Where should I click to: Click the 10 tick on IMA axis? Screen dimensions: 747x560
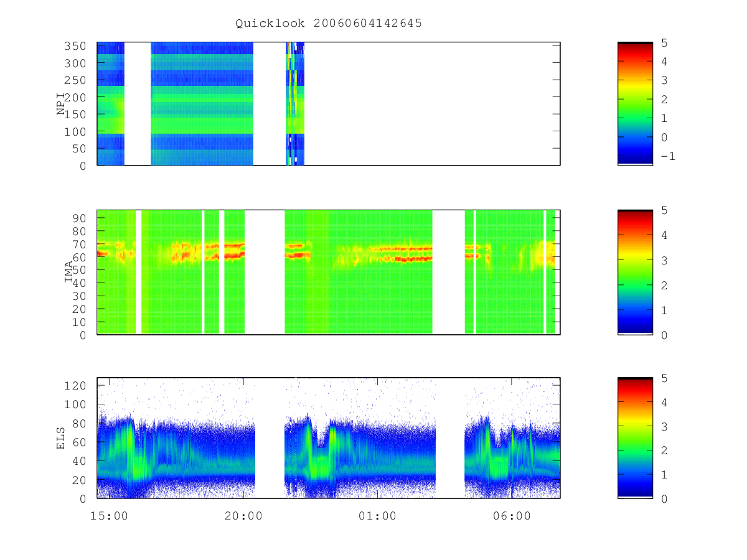pos(80,322)
